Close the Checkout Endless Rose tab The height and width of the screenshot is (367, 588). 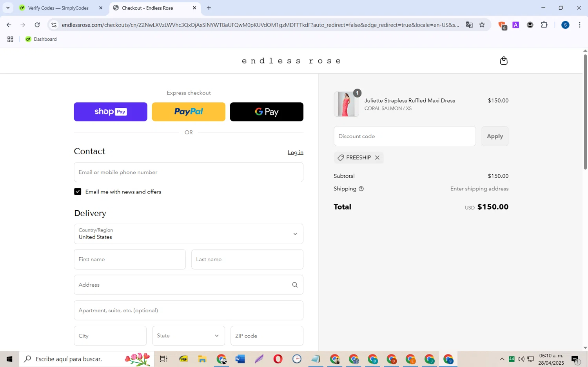click(x=194, y=8)
